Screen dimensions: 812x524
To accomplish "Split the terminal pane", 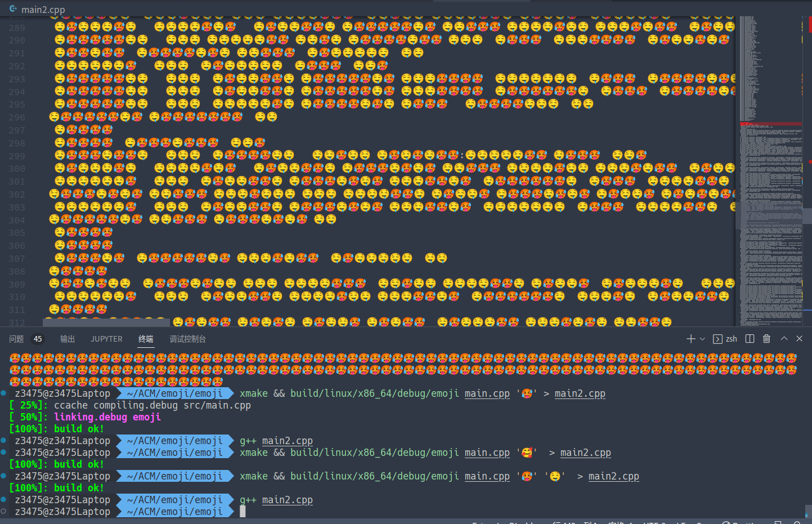I will coord(750,339).
